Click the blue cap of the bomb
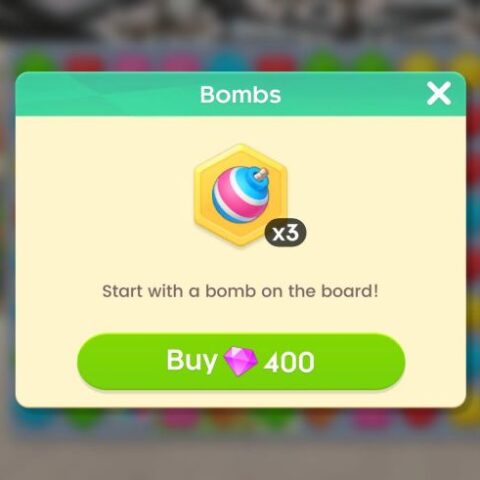 pyautogui.click(x=254, y=180)
